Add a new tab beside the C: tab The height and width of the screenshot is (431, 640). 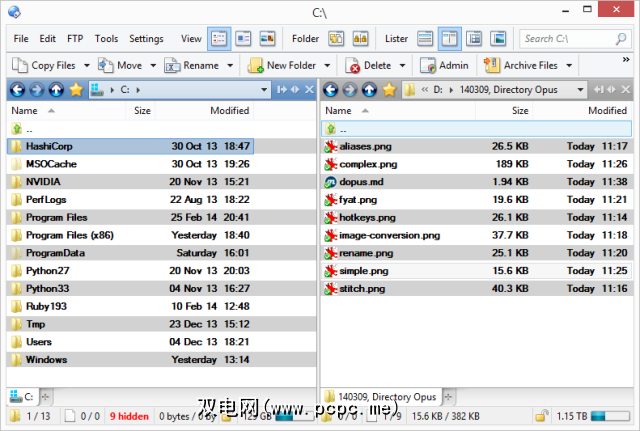pyautogui.click(x=45, y=397)
